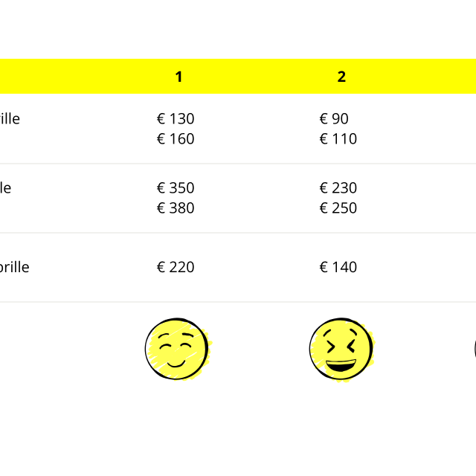Click the laughing squinting emoji face
The width and height of the screenshot is (476, 476).
(x=342, y=350)
